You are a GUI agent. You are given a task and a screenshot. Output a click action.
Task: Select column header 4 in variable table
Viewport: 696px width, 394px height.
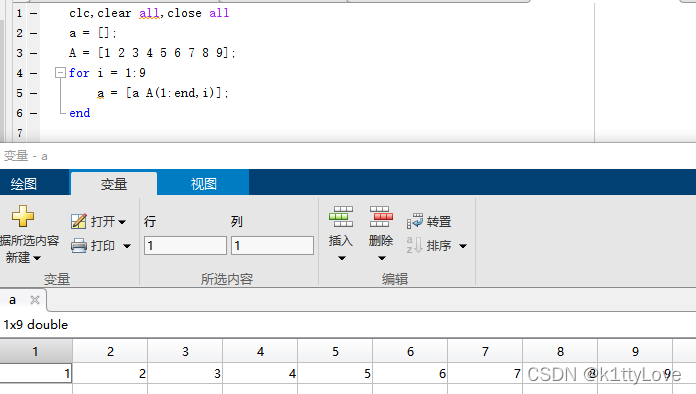[x=260, y=351]
